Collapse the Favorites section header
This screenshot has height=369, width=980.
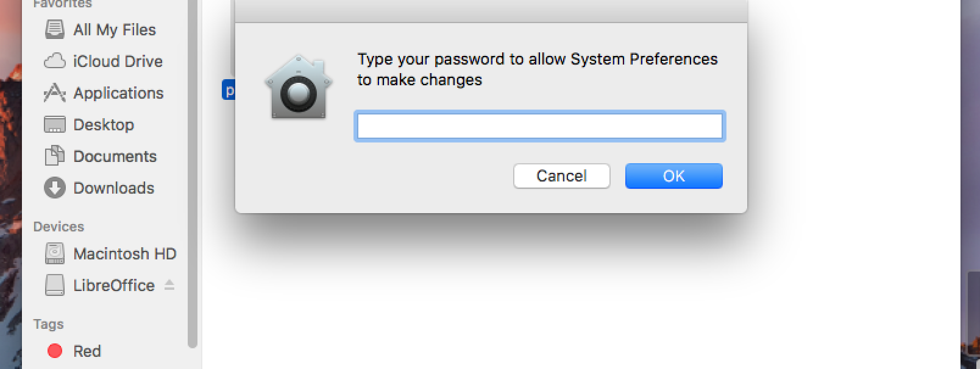click(x=62, y=4)
